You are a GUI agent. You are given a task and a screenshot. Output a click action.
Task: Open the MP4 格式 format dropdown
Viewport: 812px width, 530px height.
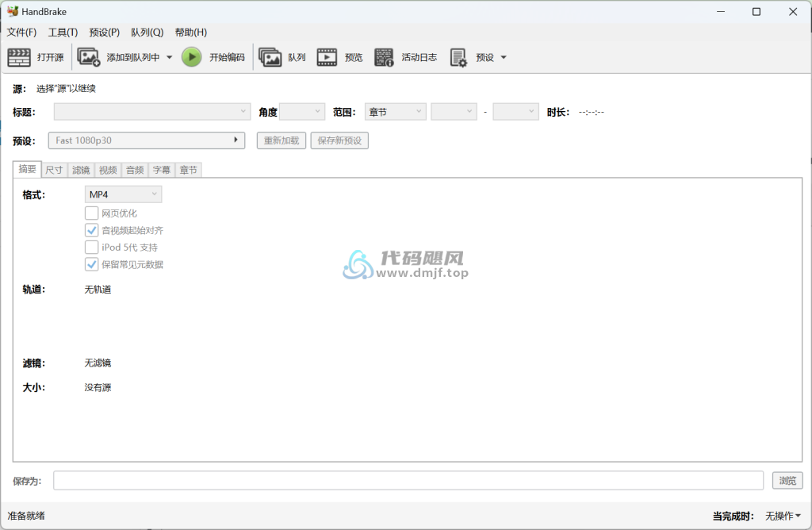click(123, 194)
